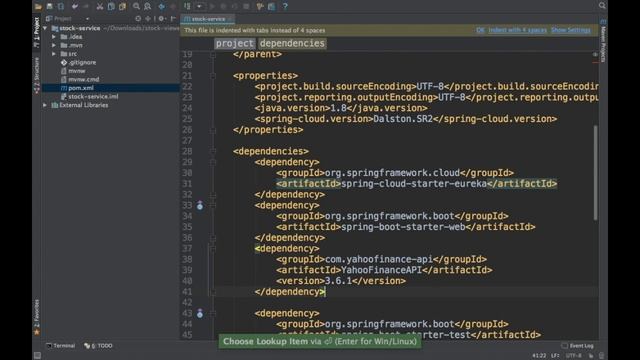Collapse the stock-service root folder

click(x=45, y=28)
